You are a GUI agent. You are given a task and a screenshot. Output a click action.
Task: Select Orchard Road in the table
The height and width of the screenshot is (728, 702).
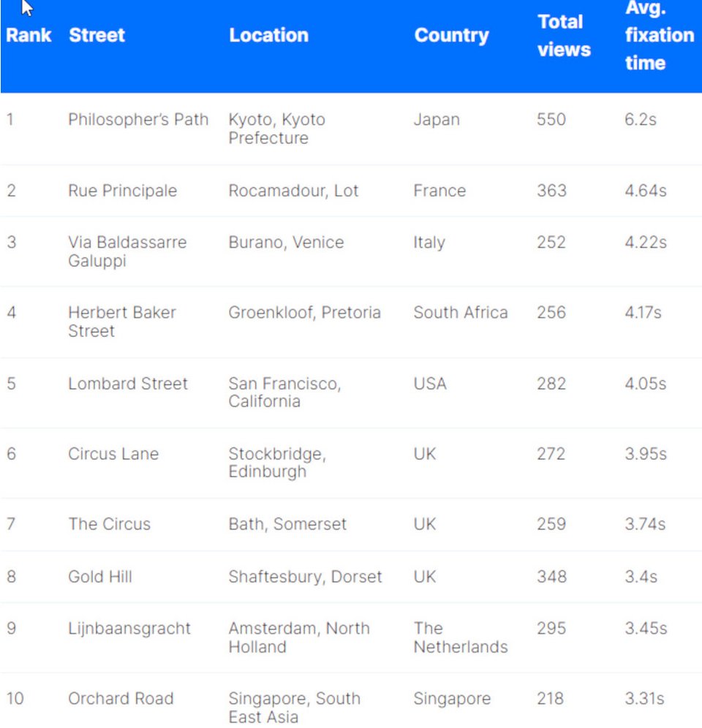121,699
